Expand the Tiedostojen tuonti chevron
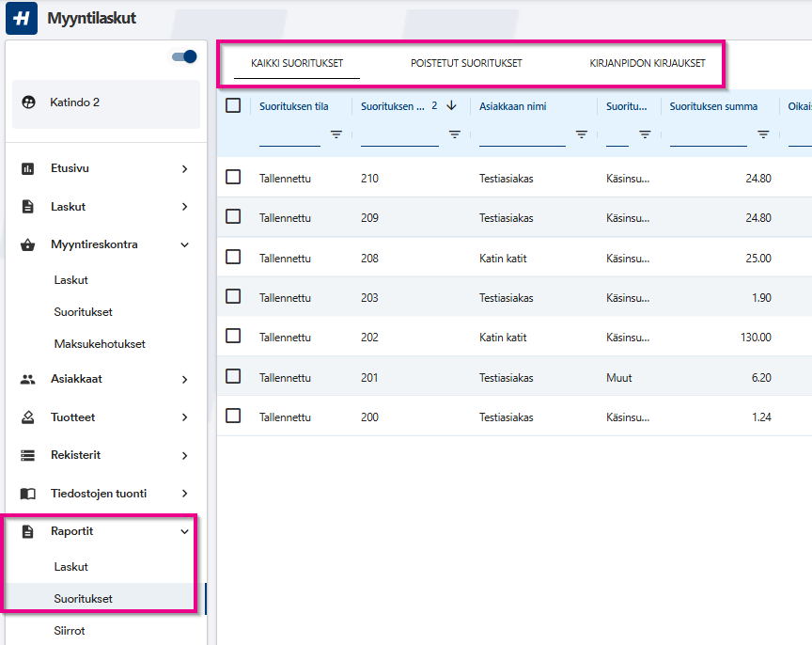Viewport: 812px width, 645px height. point(185,494)
